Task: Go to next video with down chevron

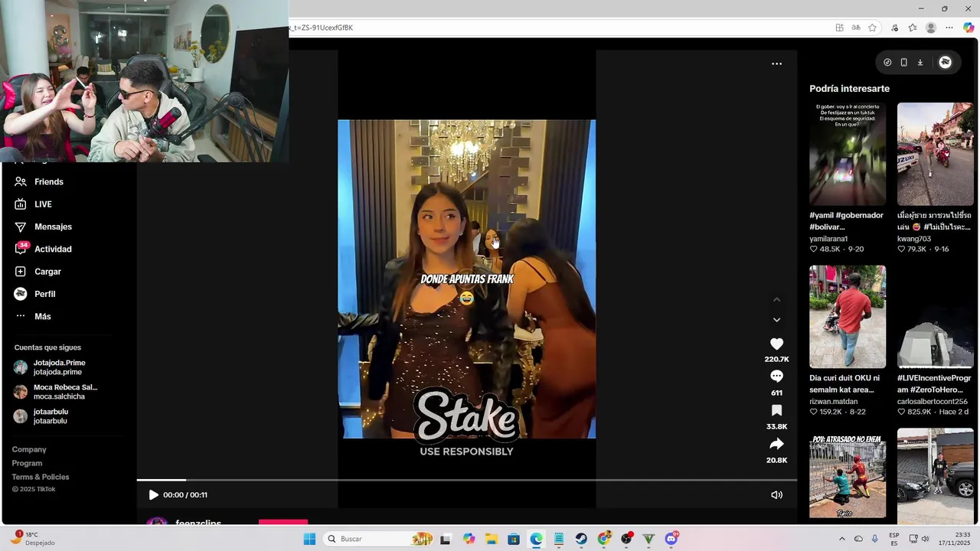Action: [776, 320]
